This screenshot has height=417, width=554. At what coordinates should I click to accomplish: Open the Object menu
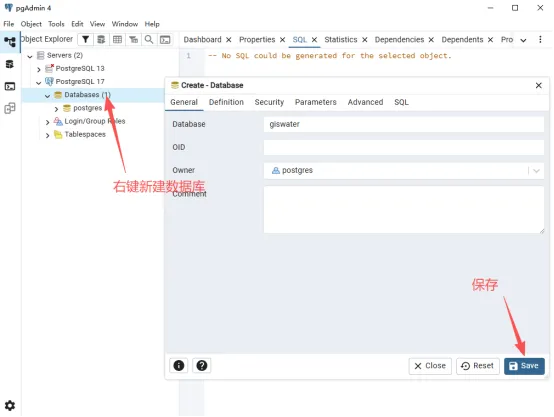coord(31,24)
